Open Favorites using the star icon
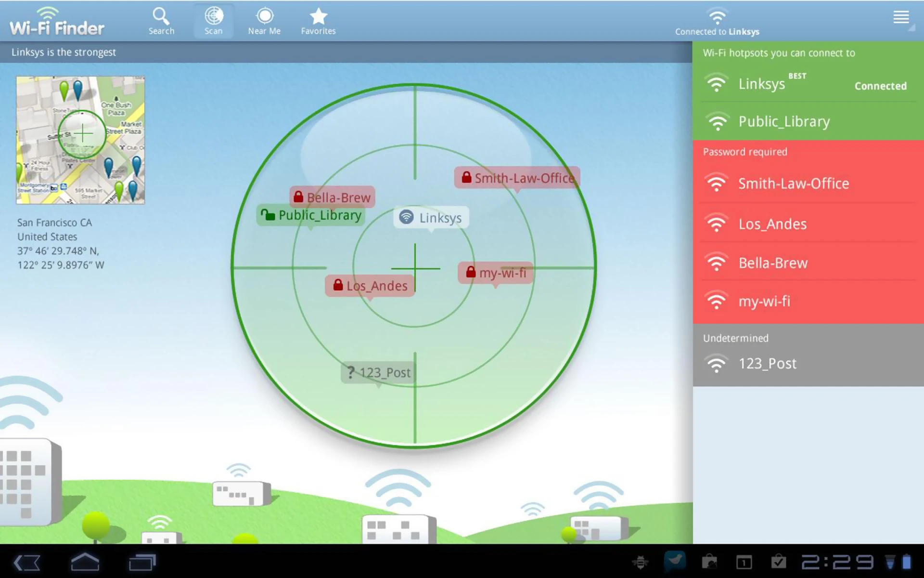Screen dimensions: 924x578 tap(318, 19)
